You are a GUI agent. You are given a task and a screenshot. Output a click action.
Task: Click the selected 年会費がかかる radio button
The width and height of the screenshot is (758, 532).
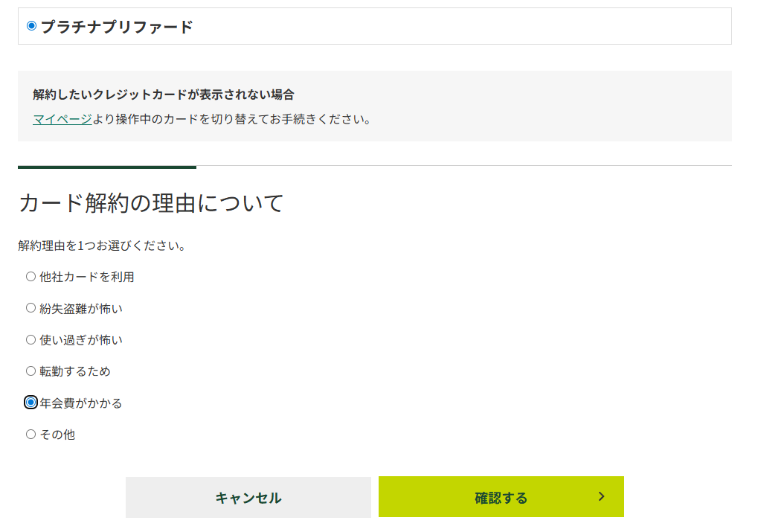(x=30, y=403)
